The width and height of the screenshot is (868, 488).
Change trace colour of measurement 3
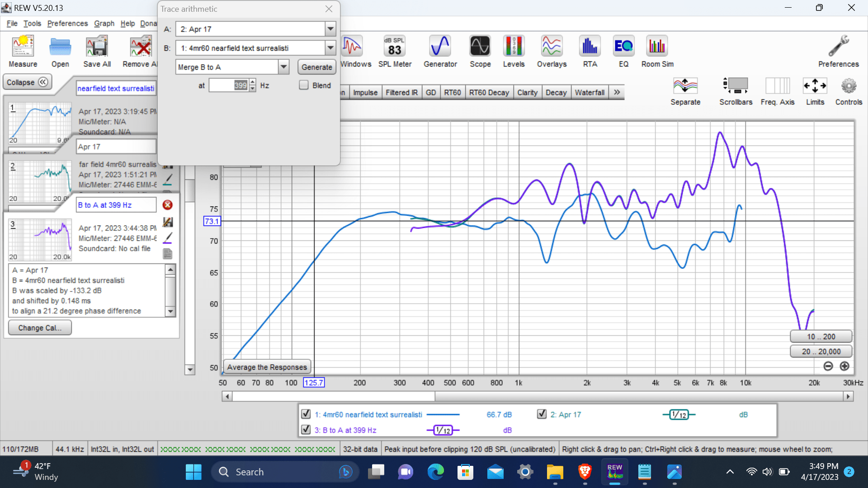click(167, 238)
